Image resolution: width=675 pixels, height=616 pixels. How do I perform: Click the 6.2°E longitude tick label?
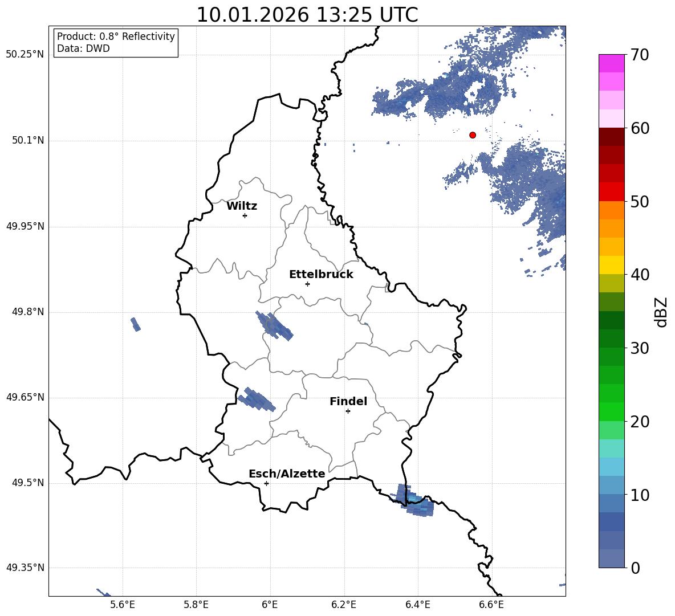click(x=344, y=605)
